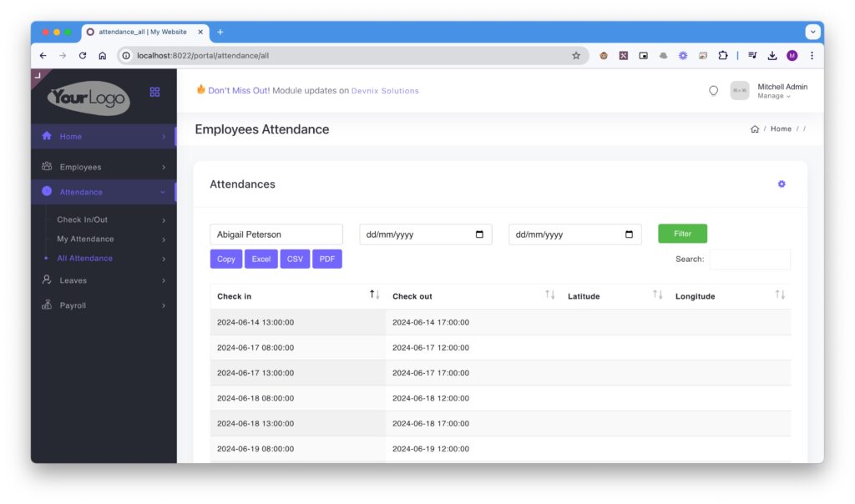Bookmark page with the star icon
Screen dimensions: 855x504
[576, 56]
